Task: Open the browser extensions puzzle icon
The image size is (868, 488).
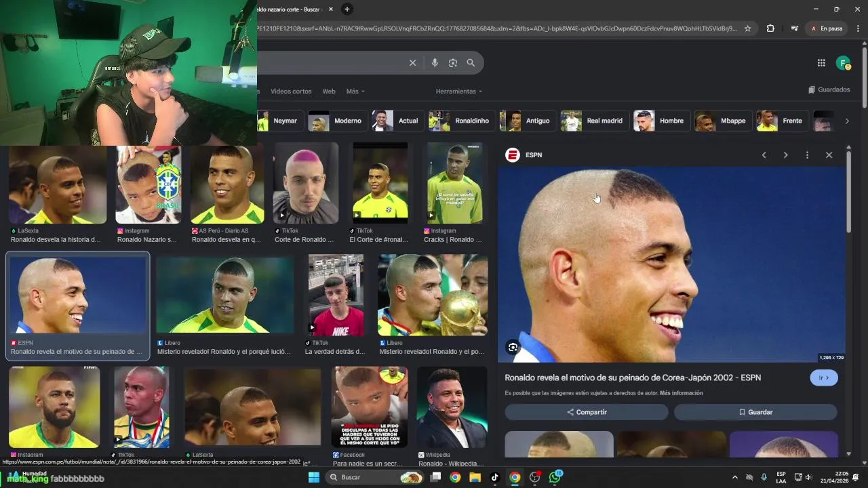Action: 770,28
